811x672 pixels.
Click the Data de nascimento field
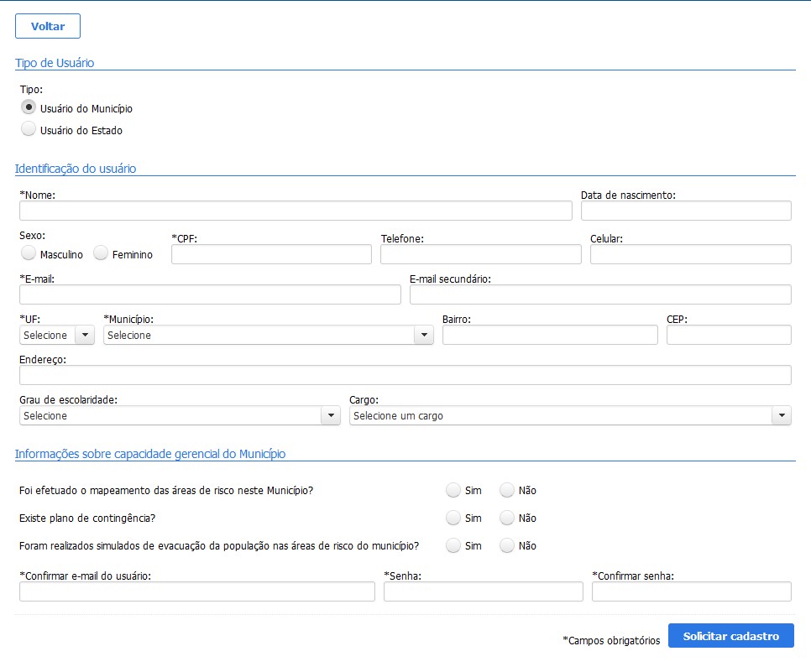[686, 211]
